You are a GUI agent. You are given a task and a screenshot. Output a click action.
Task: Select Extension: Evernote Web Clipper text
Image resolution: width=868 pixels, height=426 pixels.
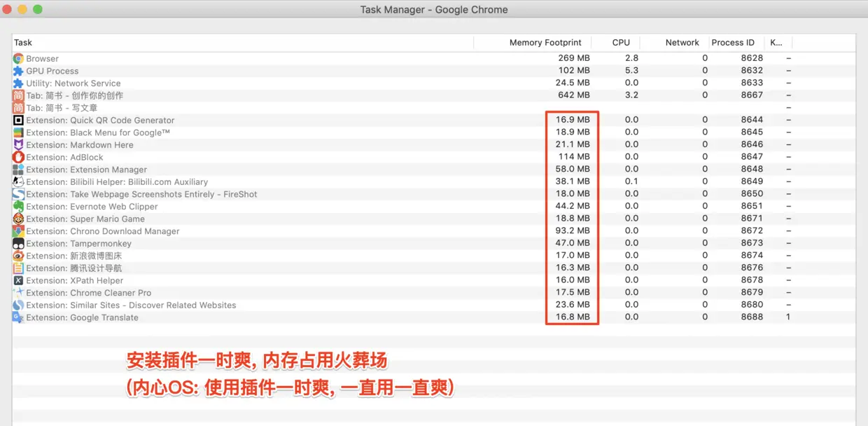pyautogui.click(x=92, y=207)
